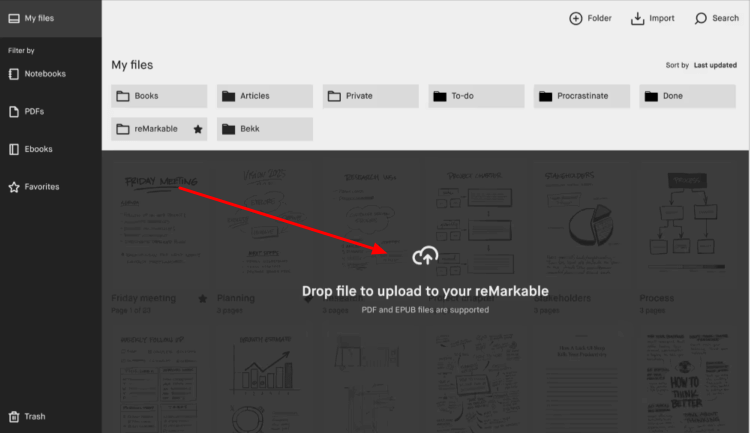Open the Growth estimate chart thumbnail
The height and width of the screenshot is (433, 750).
pos(265,380)
